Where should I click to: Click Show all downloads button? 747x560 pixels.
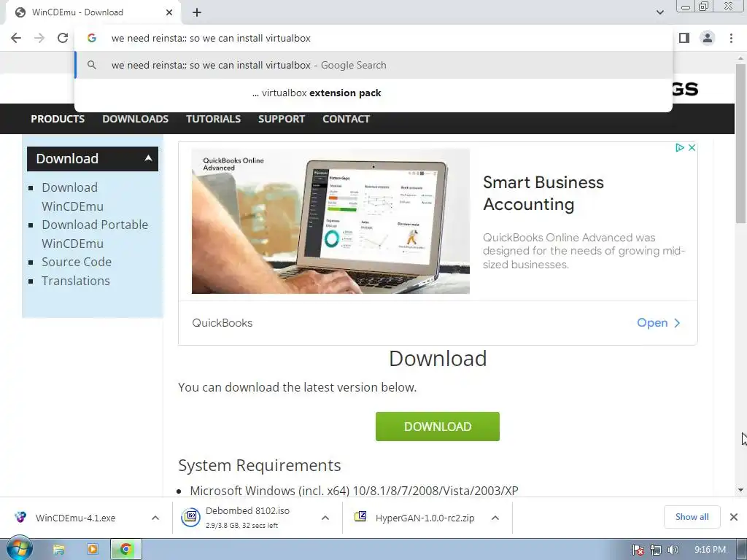pos(692,517)
